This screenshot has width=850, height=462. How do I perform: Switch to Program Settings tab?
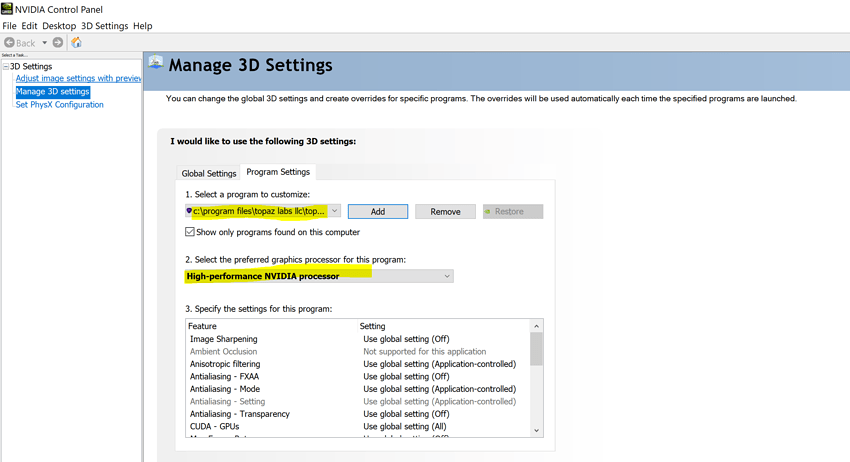[x=278, y=172]
